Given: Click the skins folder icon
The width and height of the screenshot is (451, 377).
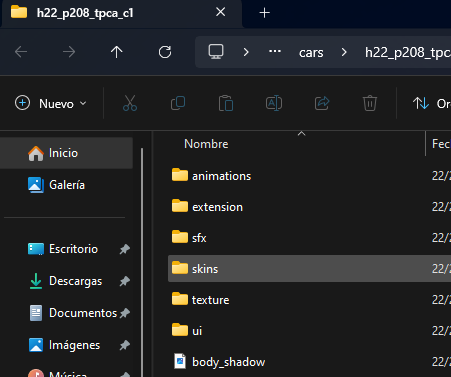Looking at the screenshot, I should click(x=180, y=268).
